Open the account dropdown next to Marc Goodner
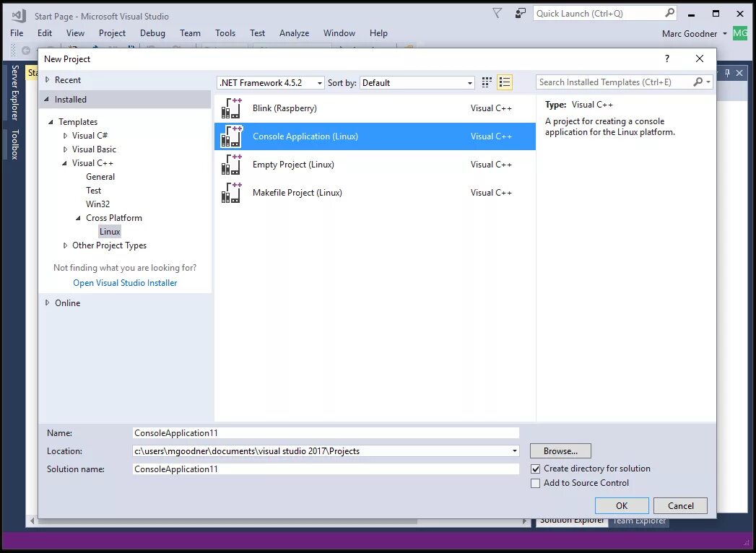Screen dimensions: 756x553 [x=725, y=34]
